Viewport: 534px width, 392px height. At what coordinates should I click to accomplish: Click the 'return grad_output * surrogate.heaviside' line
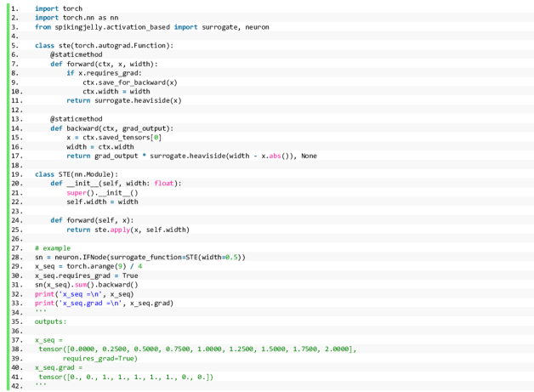tap(191, 156)
